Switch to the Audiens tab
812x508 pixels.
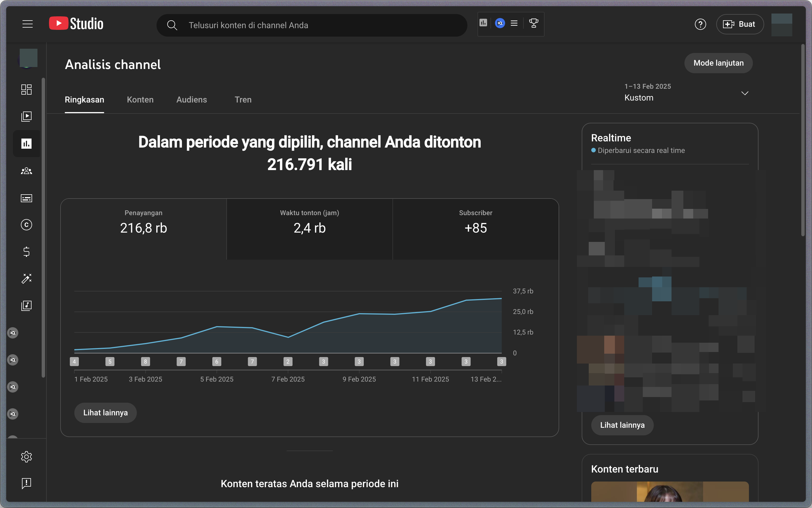pos(191,100)
